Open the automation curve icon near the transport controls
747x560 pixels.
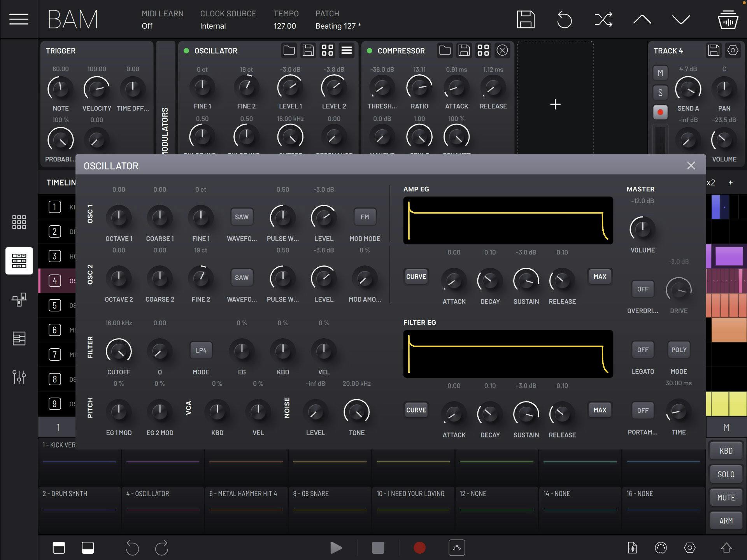(x=457, y=548)
